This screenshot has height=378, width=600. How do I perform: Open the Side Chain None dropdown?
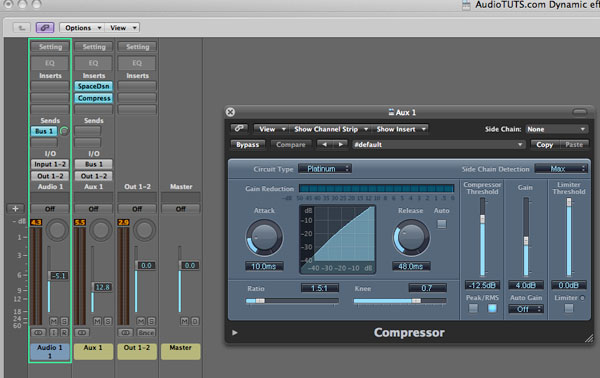(556, 129)
